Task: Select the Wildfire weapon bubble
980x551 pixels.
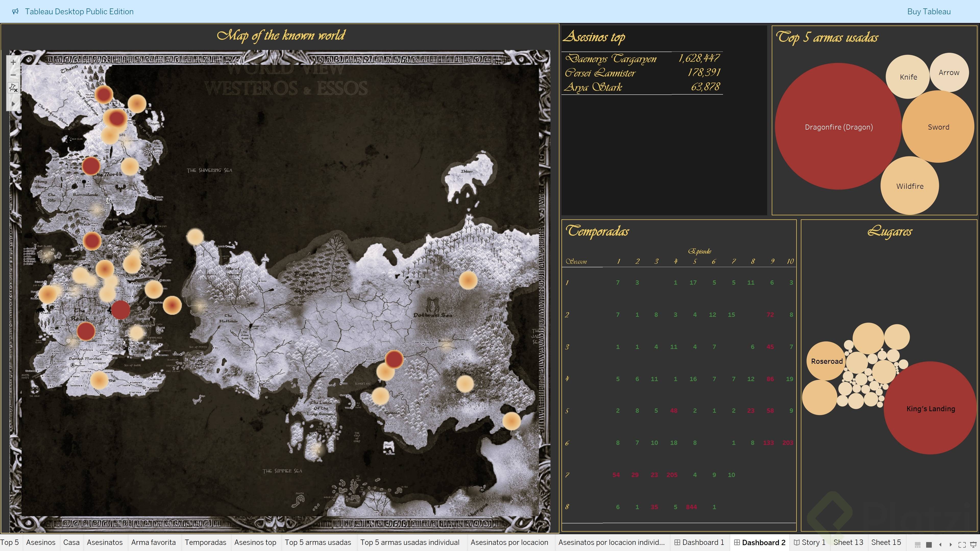Action: (x=909, y=186)
